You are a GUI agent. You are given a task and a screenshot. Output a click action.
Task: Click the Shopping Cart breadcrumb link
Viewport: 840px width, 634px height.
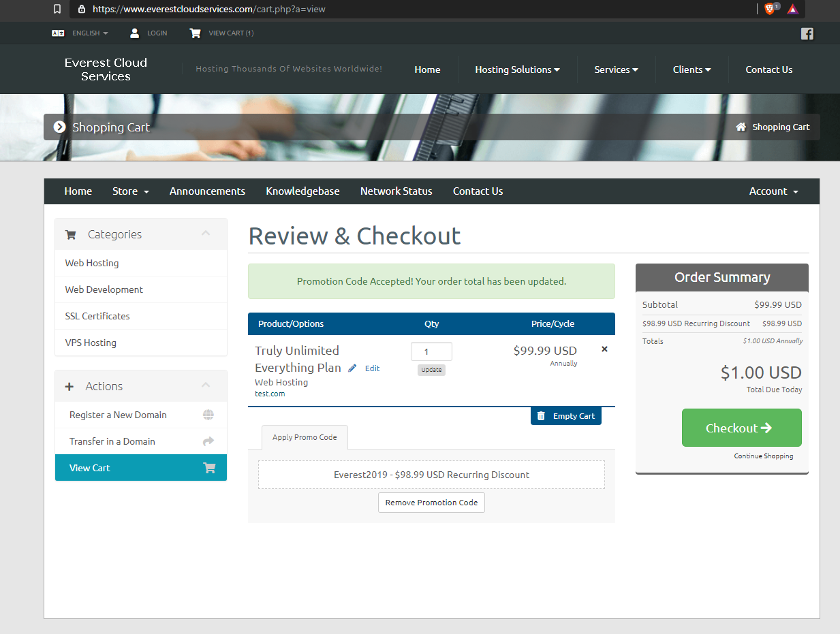[781, 127]
